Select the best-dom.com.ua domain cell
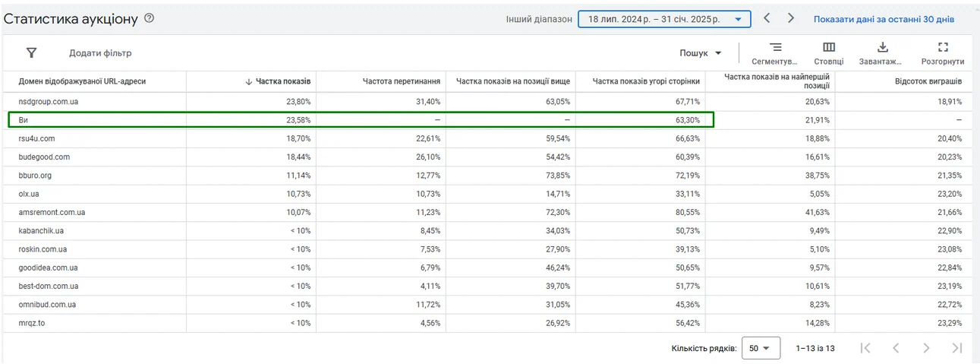The height and width of the screenshot is (364, 980). pyautogui.click(x=49, y=286)
